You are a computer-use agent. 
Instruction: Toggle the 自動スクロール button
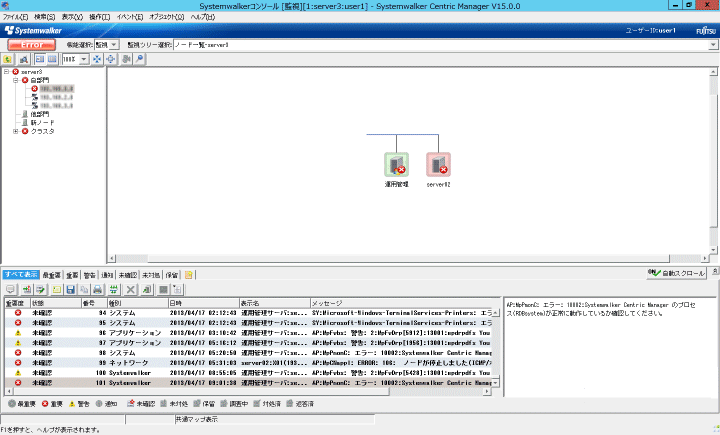point(676,273)
